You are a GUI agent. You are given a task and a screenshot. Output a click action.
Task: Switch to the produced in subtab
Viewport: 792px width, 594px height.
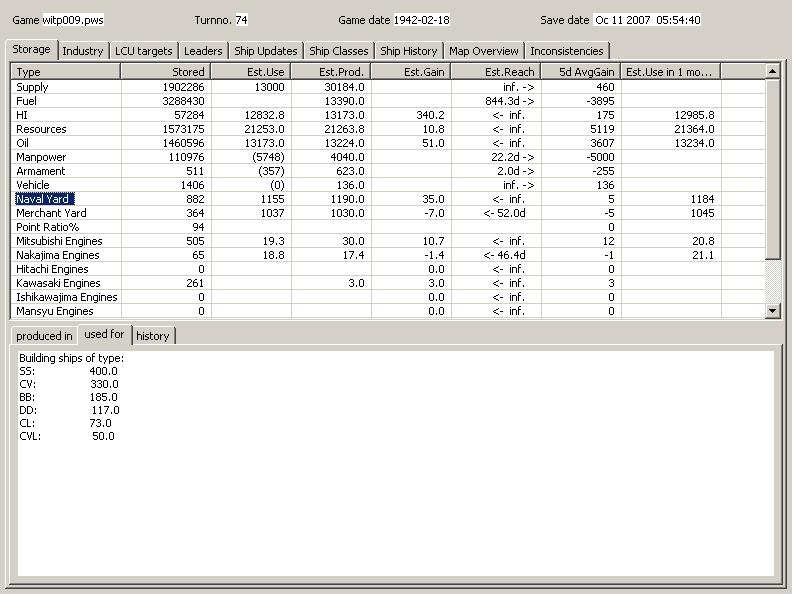click(44, 336)
